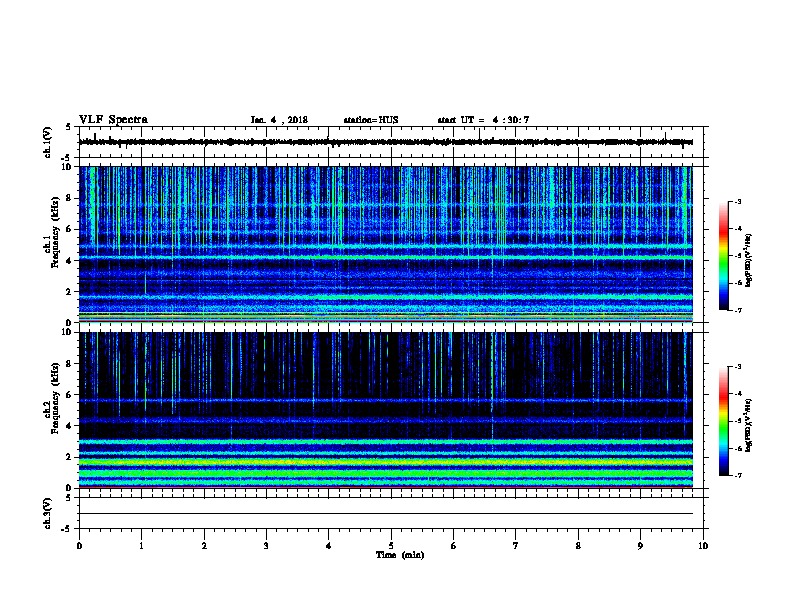This screenshot has height=612, width=792.
Task: Click the ch.1 'Frequency (kHz)' axis label
Action: point(56,232)
